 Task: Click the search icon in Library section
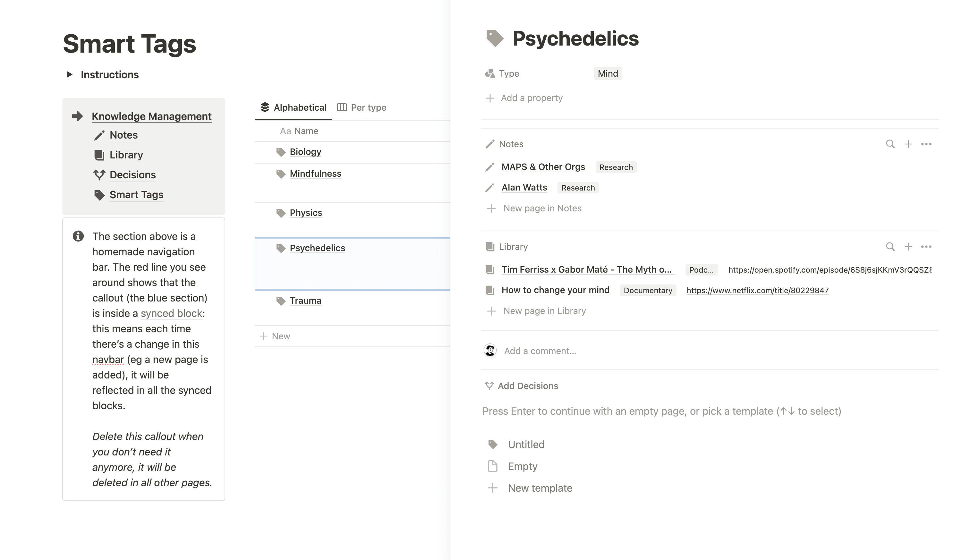click(889, 247)
